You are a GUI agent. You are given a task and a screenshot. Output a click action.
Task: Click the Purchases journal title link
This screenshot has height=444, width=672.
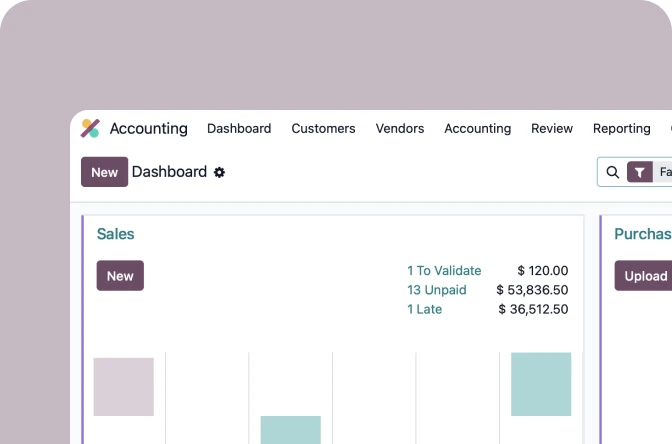click(643, 234)
